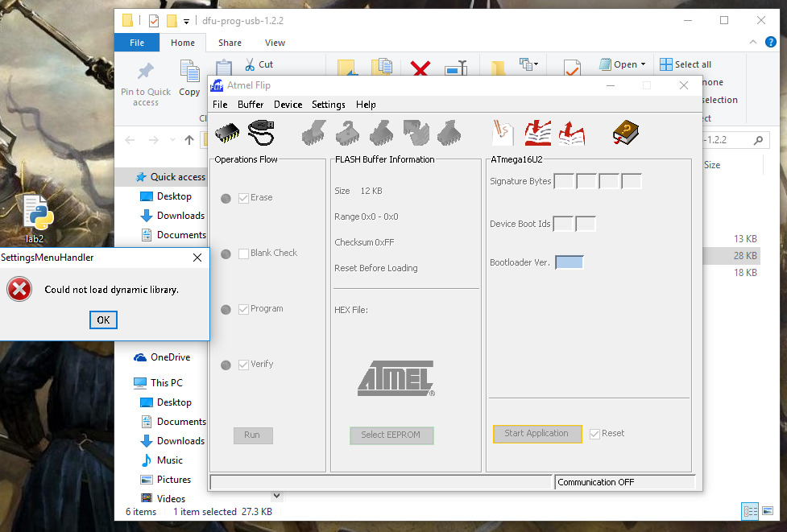The width and height of the screenshot is (787, 532).
Task: Close the SettingsMenuHandler error dialog
Action: coord(197,258)
